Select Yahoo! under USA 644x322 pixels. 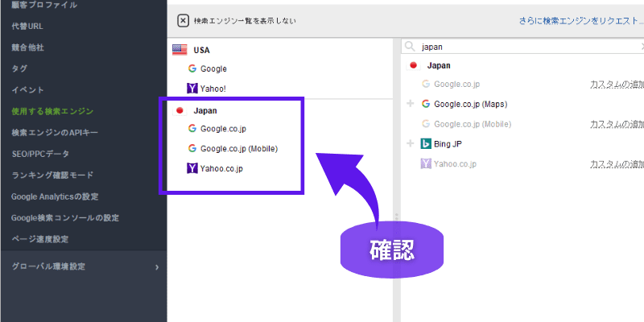[213, 89]
